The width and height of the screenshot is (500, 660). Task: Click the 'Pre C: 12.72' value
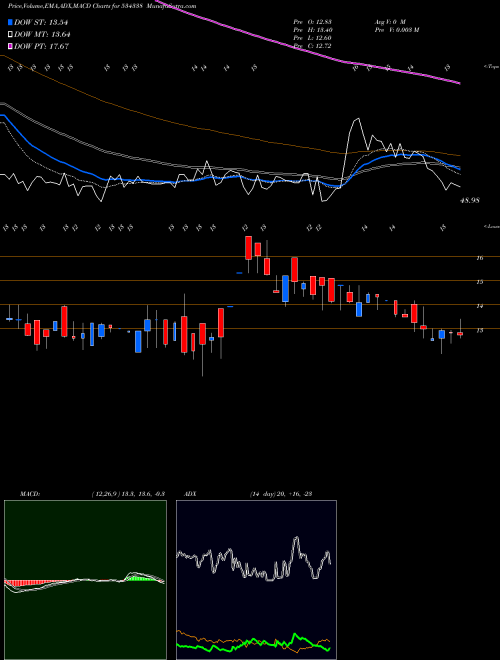pos(313,46)
